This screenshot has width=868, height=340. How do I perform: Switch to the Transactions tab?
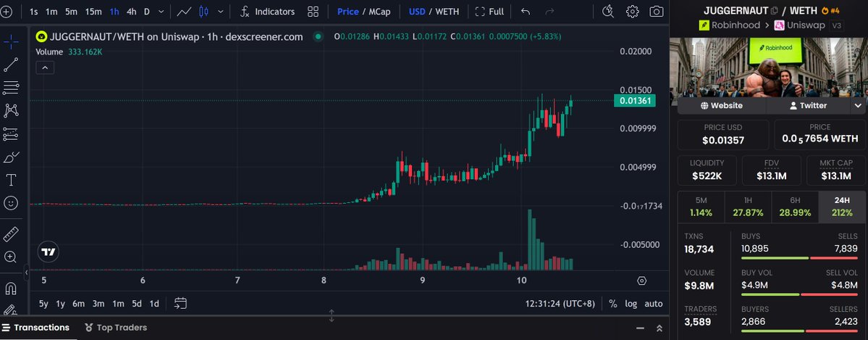coord(36,328)
